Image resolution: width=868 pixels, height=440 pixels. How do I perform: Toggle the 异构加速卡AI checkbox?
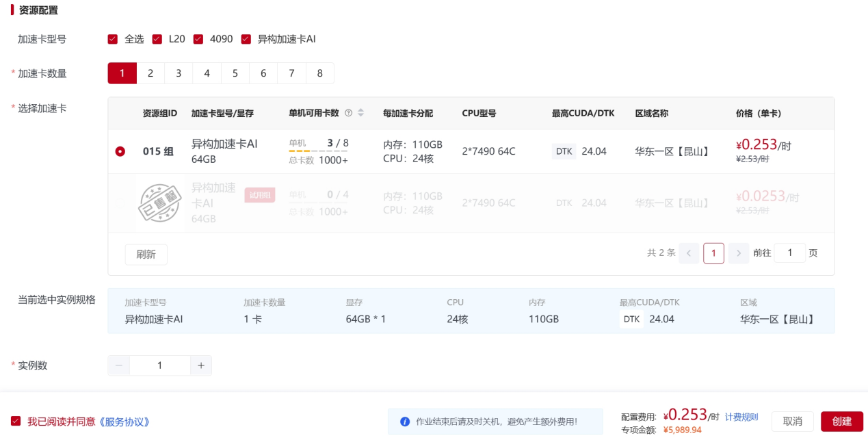(246, 39)
